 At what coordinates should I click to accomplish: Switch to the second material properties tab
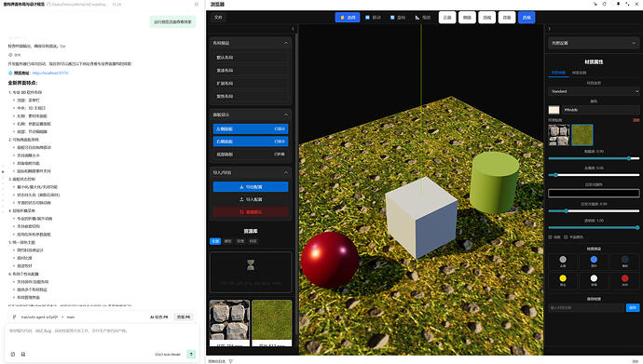[x=579, y=73]
